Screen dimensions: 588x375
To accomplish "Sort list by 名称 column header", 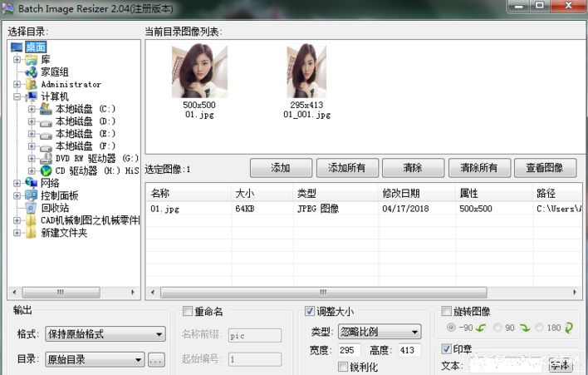I will [189, 193].
